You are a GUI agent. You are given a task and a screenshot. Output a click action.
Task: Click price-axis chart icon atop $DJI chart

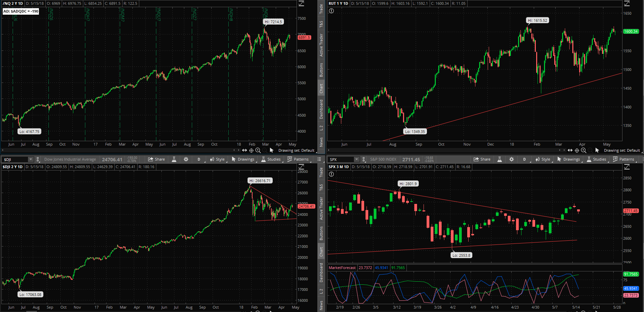pyautogui.click(x=301, y=167)
